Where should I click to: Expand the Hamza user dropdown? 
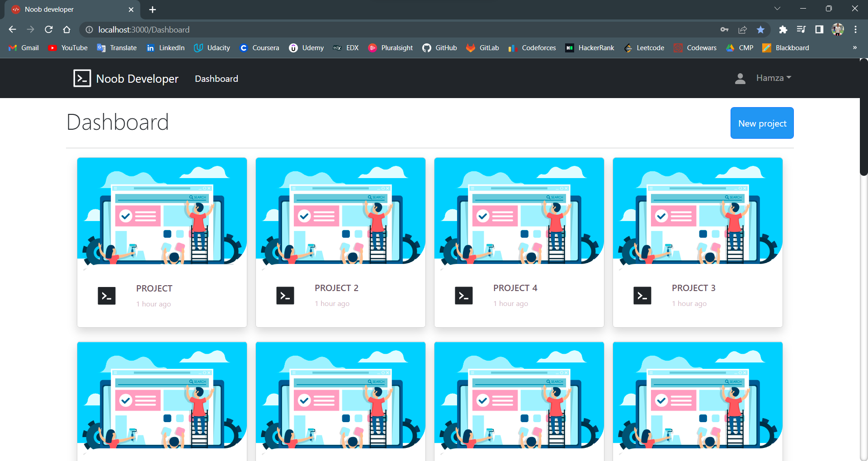coord(774,78)
